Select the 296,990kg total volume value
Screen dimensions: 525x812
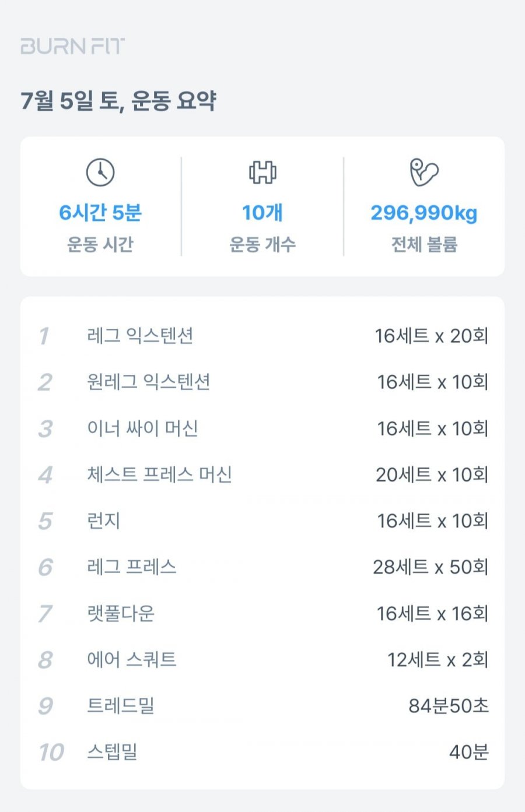[x=424, y=213]
